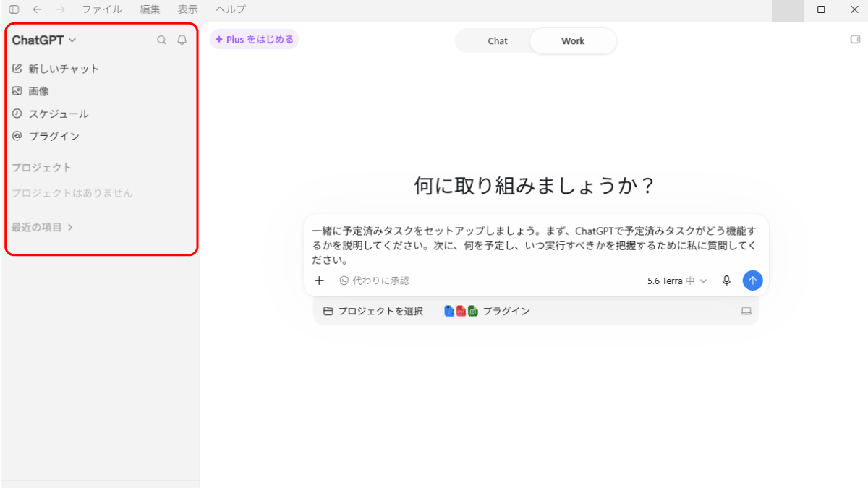Click the プロジェクトはありません text
The image size is (868, 488).
[72, 193]
